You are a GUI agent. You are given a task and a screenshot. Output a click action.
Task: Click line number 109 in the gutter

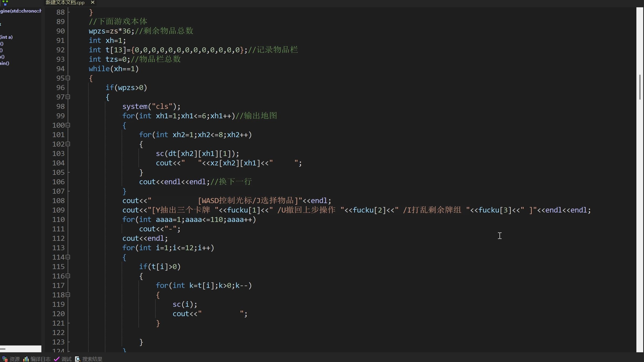(x=58, y=210)
